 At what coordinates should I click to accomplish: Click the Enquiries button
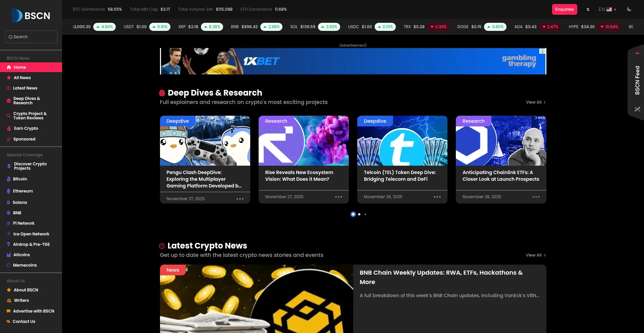tap(564, 9)
